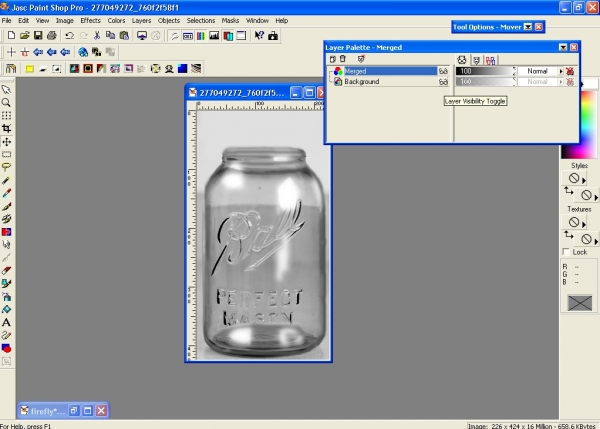Select the Freehand lasso tool
This screenshot has height=429, width=600.
6,167
